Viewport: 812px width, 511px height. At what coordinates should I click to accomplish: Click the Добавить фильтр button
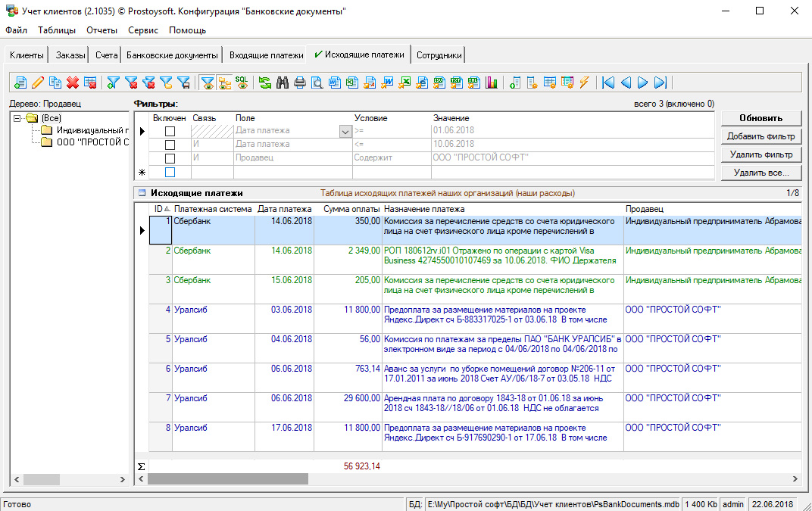(x=760, y=136)
